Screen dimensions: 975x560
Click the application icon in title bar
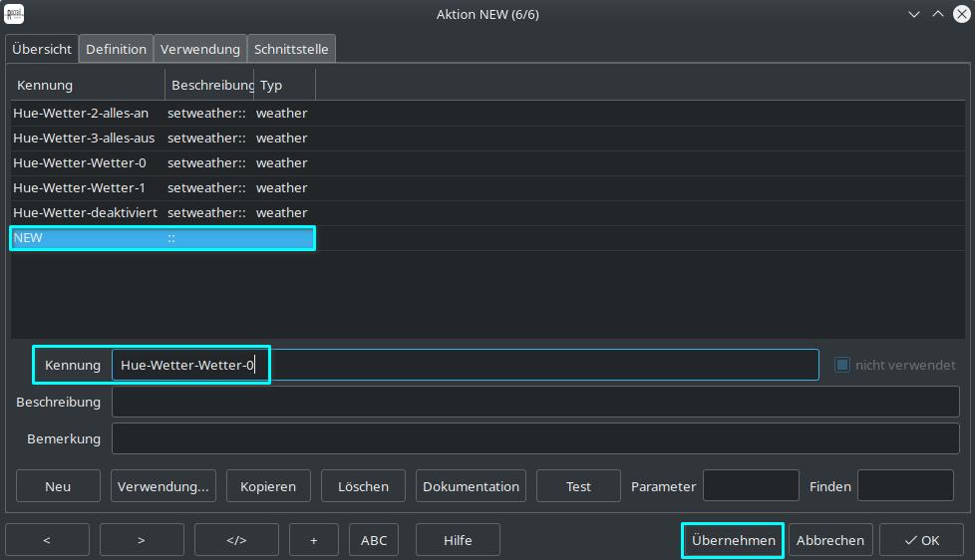point(15,14)
